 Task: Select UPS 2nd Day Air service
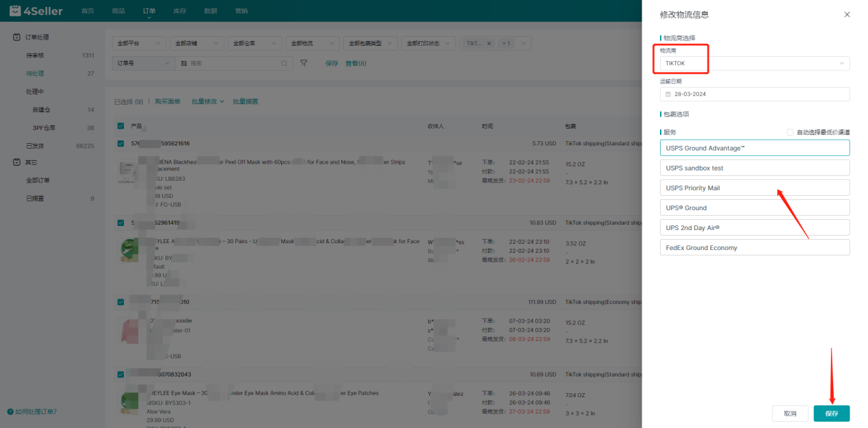click(754, 227)
